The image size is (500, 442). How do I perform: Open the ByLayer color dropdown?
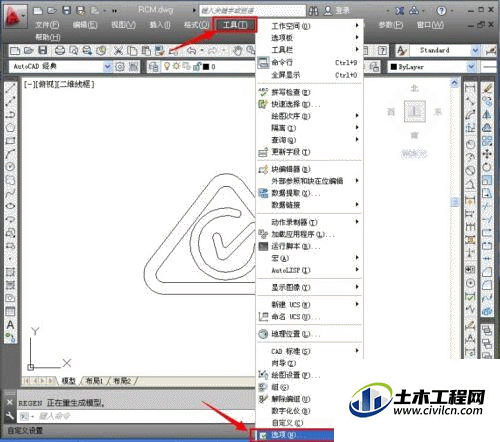pyautogui.click(x=471, y=67)
